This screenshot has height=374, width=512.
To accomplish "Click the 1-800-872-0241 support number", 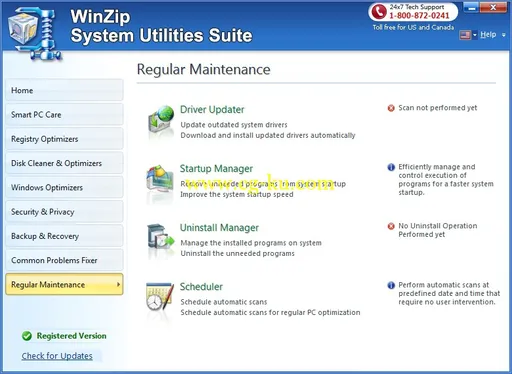I will coord(419,15).
